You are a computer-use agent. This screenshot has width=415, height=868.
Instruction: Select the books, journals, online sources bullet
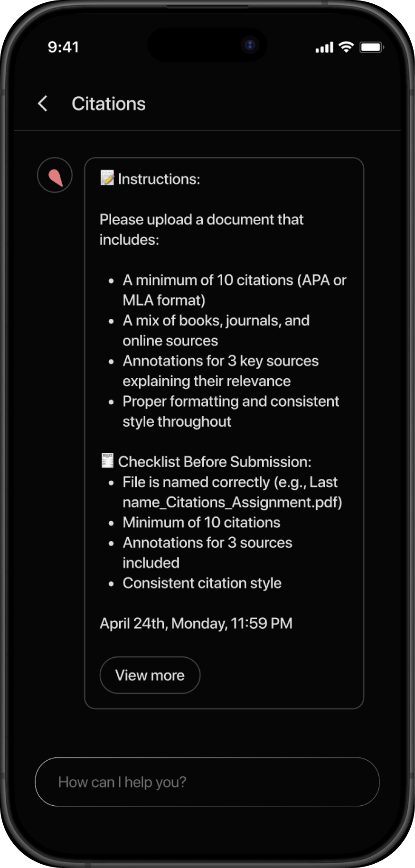pyautogui.click(x=216, y=330)
